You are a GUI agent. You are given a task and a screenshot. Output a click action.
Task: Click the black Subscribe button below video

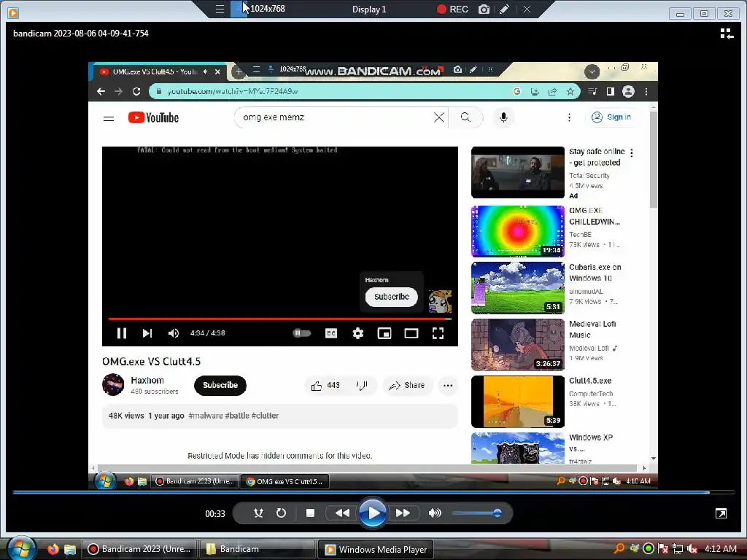[x=220, y=385]
